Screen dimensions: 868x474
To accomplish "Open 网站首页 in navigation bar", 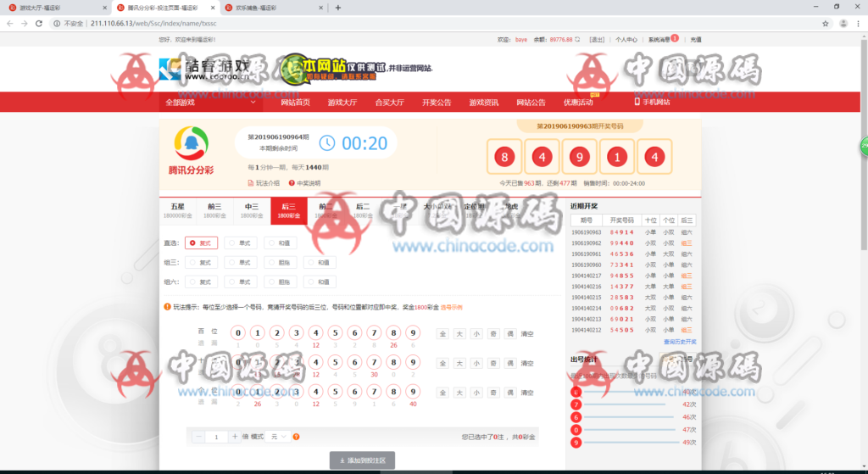I will tap(295, 103).
